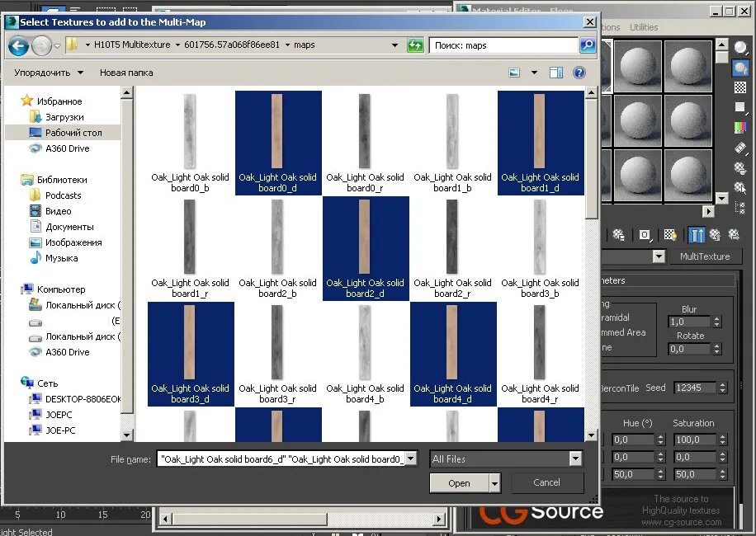756x536 pixels.
Task: Click the Open button
Action: 459,483
